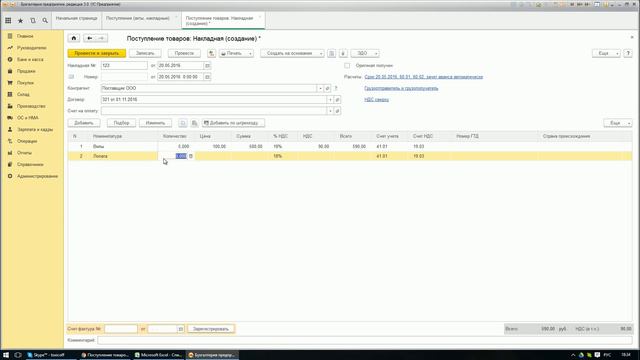
Task: Open Покупки section
Action: (25, 83)
